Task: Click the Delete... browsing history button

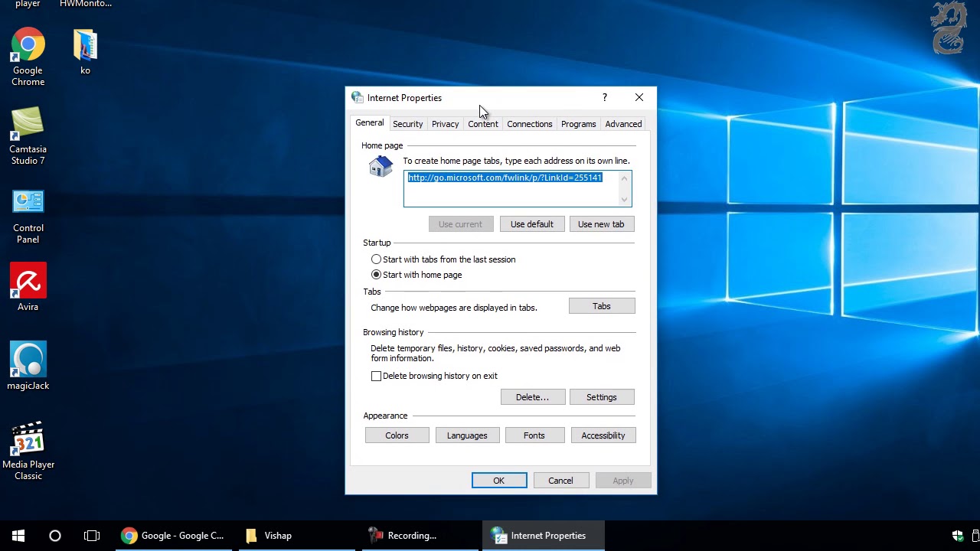Action: (x=533, y=397)
